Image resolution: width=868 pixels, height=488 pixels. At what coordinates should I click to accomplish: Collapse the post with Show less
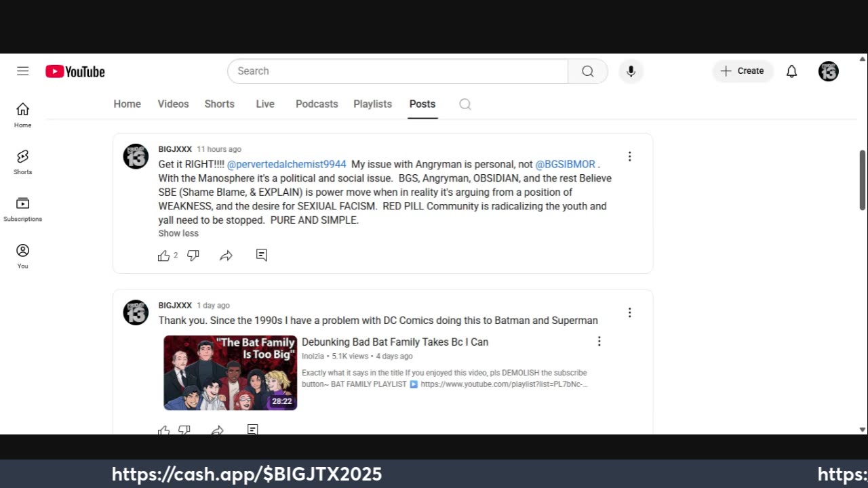178,233
